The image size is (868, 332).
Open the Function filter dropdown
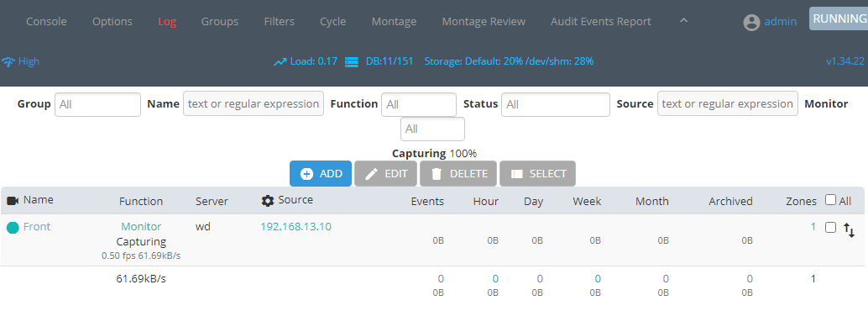click(419, 104)
